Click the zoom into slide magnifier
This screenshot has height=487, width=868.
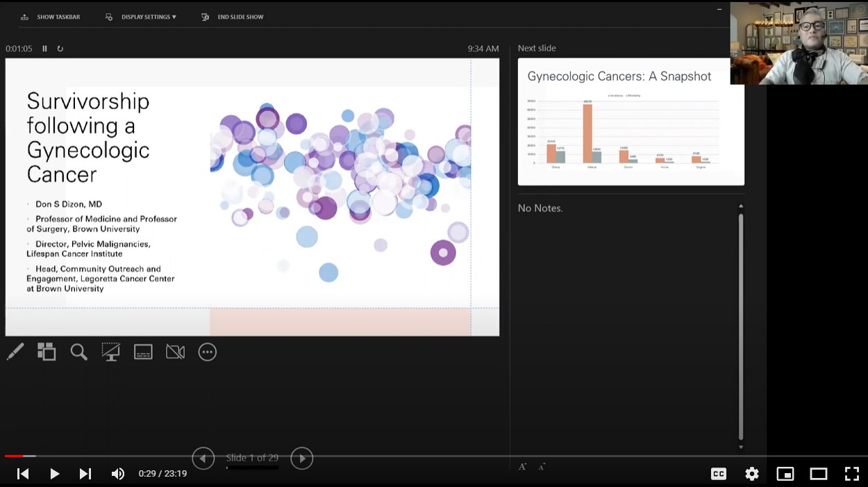point(78,352)
